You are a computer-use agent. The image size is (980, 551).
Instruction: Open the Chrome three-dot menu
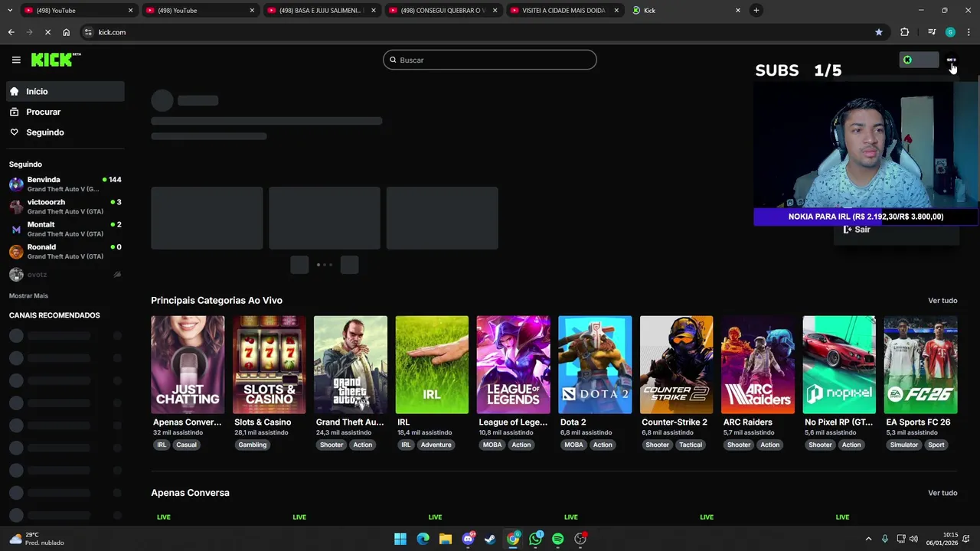coord(969,32)
